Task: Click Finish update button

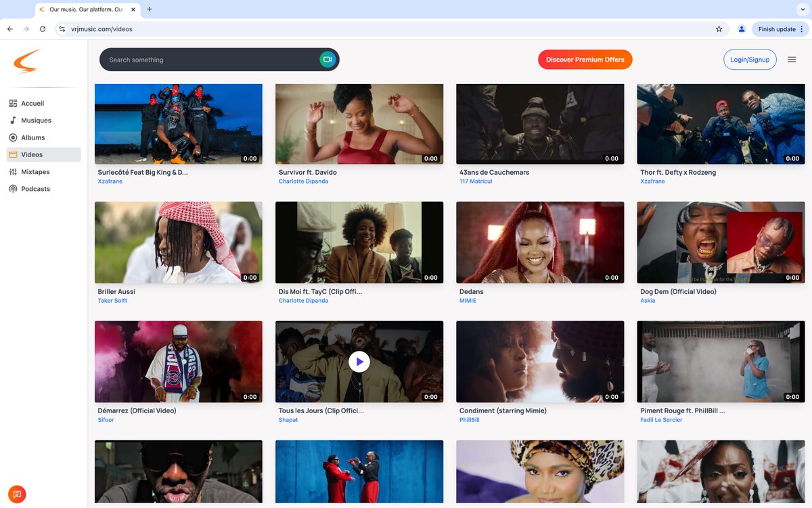Action: pos(780,29)
